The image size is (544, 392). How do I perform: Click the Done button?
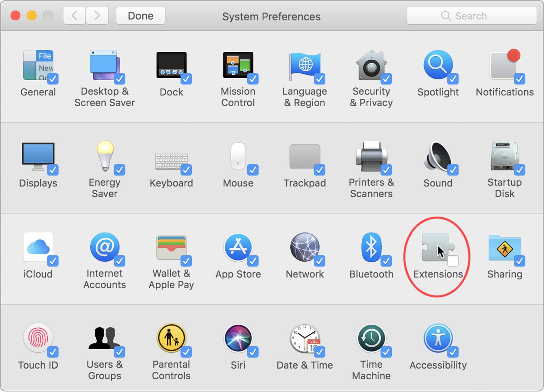coord(140,16)
